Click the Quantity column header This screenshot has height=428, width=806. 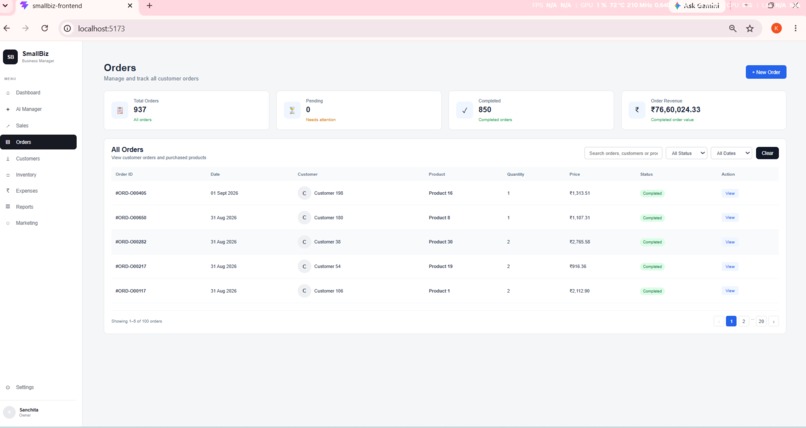point(516,174)
